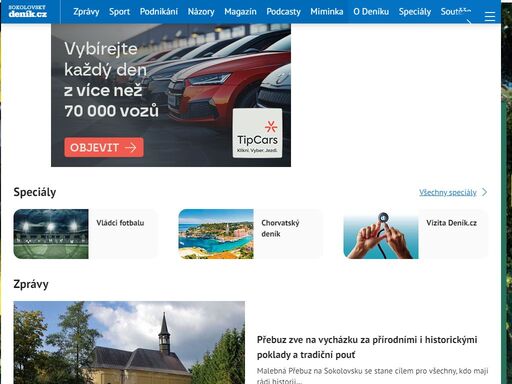Image resolution: width=512 pixels, height=384 pixels.
Task: Open the Přebuz article headline
Action: coord(367,347)
